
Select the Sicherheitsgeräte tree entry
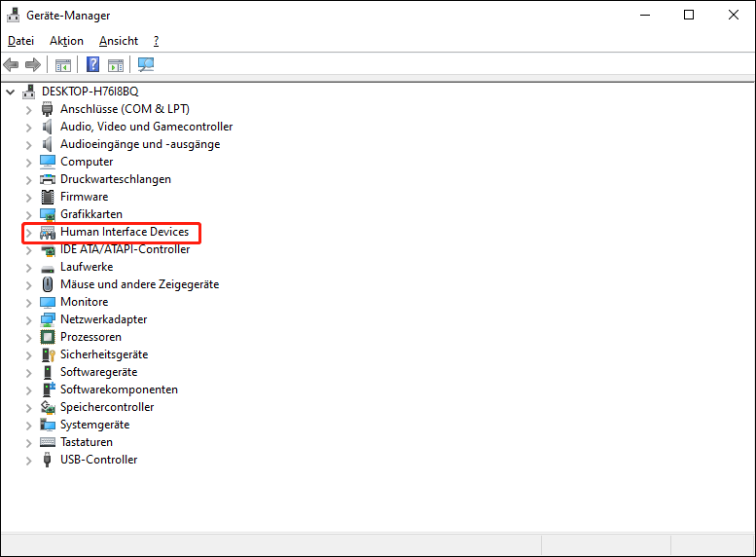pos(104,354)
